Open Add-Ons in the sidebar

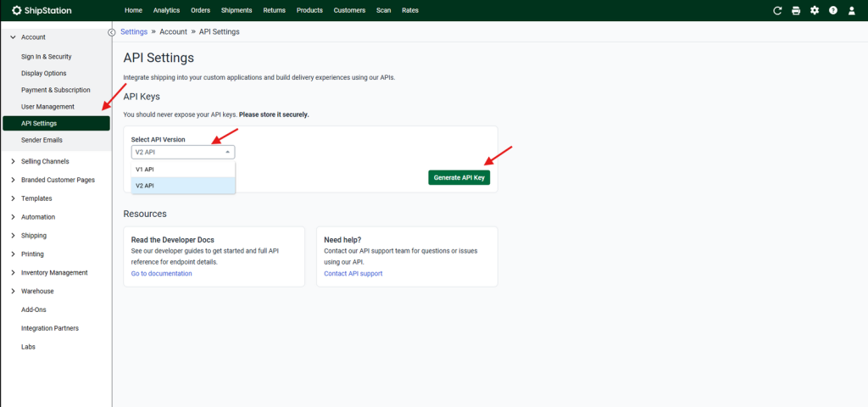[x=34, y=309]
